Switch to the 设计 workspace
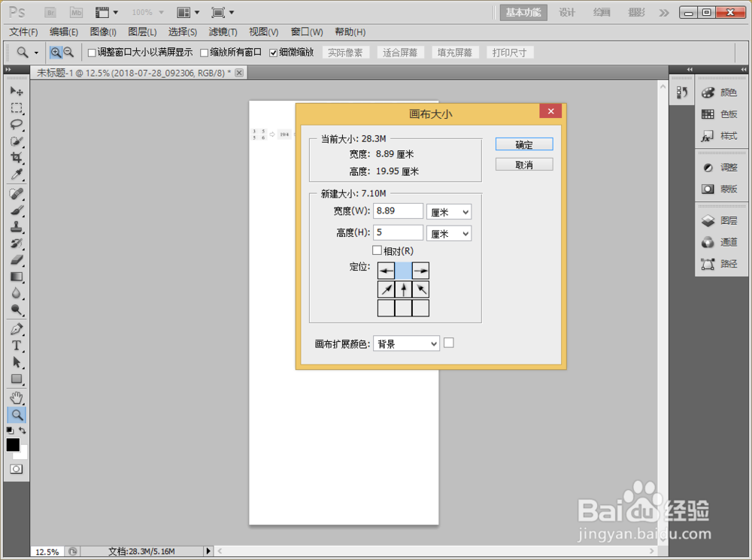The width and height of the screenshot is (752, 560). pyautogui.click(x=566, y=12)
